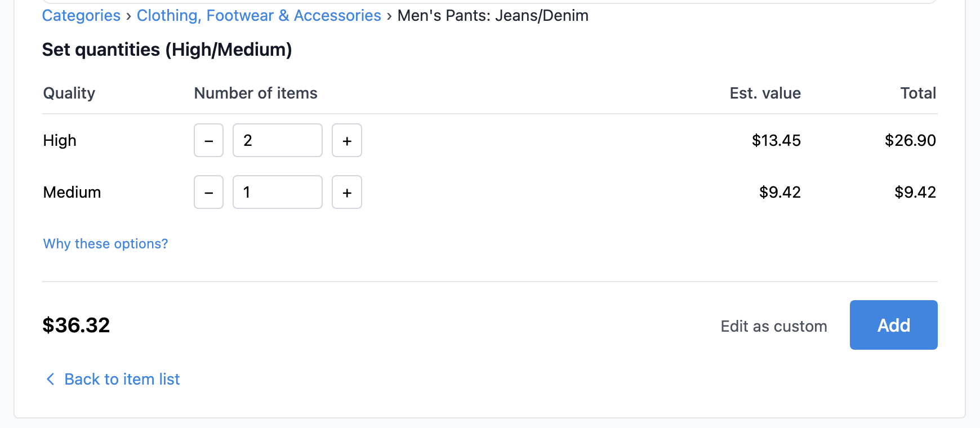This screenshot has height=428, width=980.
Task: Click the High quality row label
Action: coord(59,140)
